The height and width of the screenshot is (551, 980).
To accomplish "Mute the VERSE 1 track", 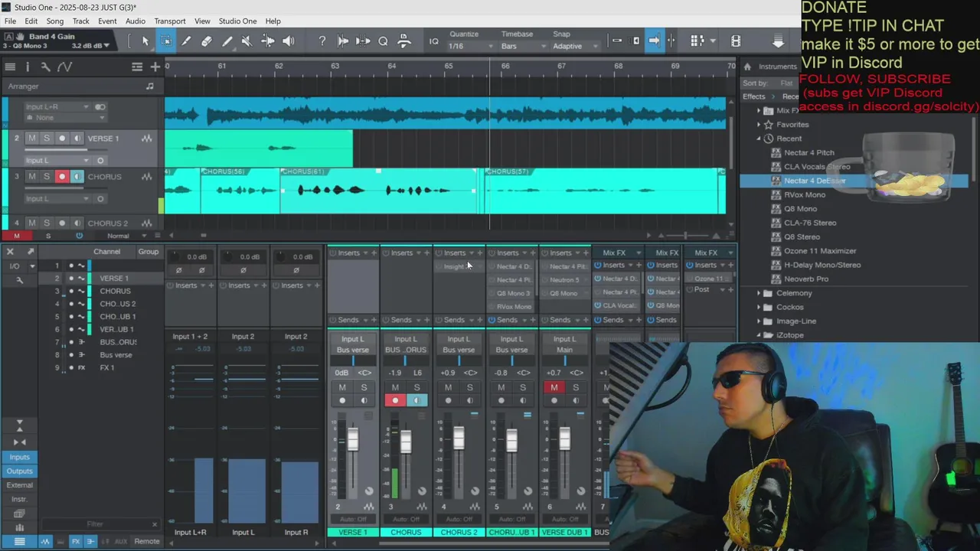I will pos(31,139).
